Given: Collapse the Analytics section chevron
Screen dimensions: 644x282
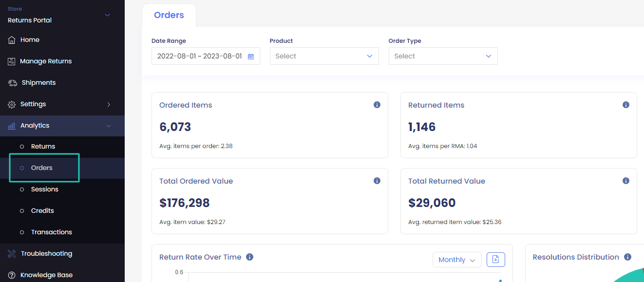Looking at the screenshot, I should click(108, 126).
